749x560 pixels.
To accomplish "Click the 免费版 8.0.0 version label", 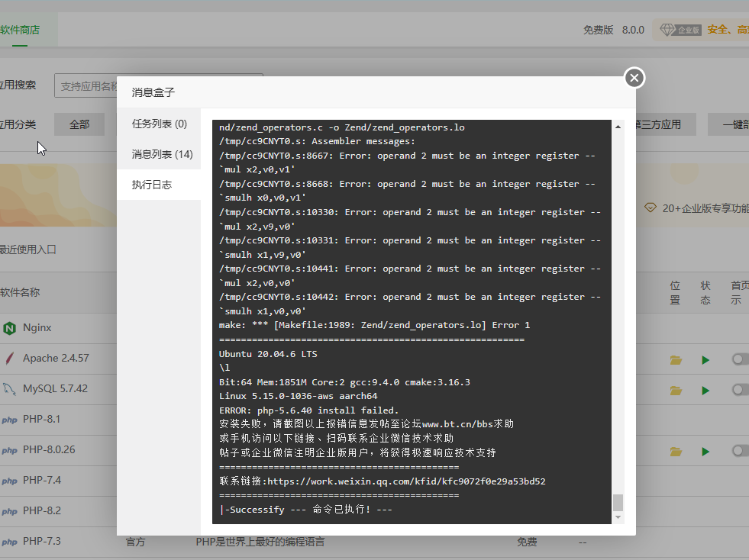I will [614, 30].
